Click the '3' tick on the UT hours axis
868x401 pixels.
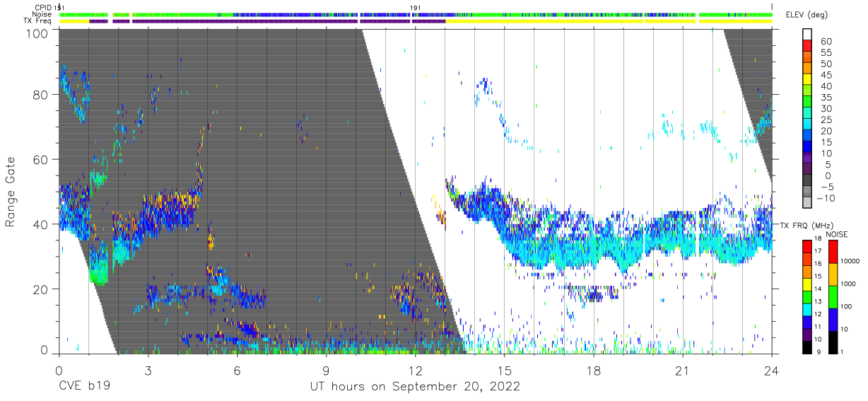148,371
